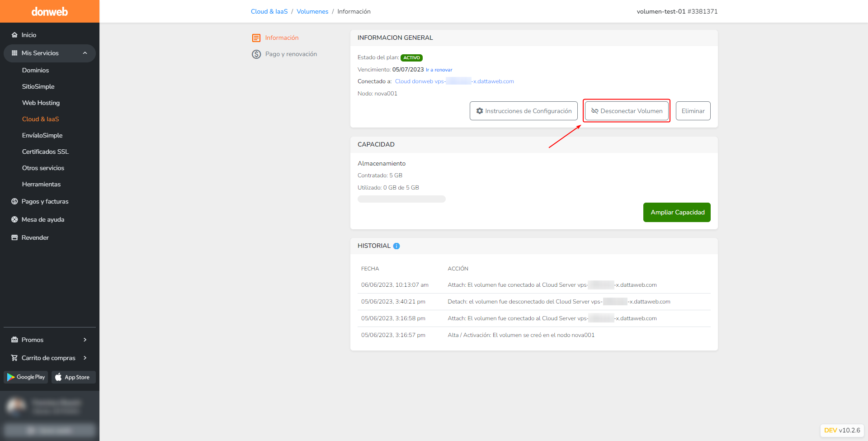Click the FECHA column header
This screenshot has width=868, height=441.
370,269
